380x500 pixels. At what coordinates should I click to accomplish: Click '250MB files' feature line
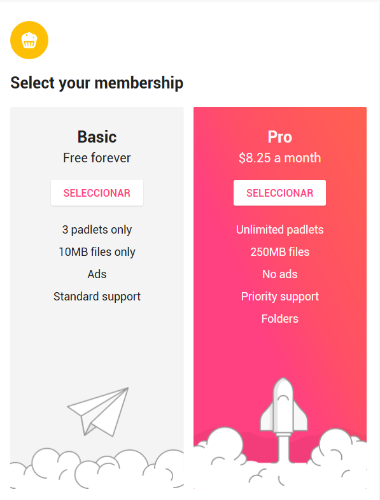280,252
